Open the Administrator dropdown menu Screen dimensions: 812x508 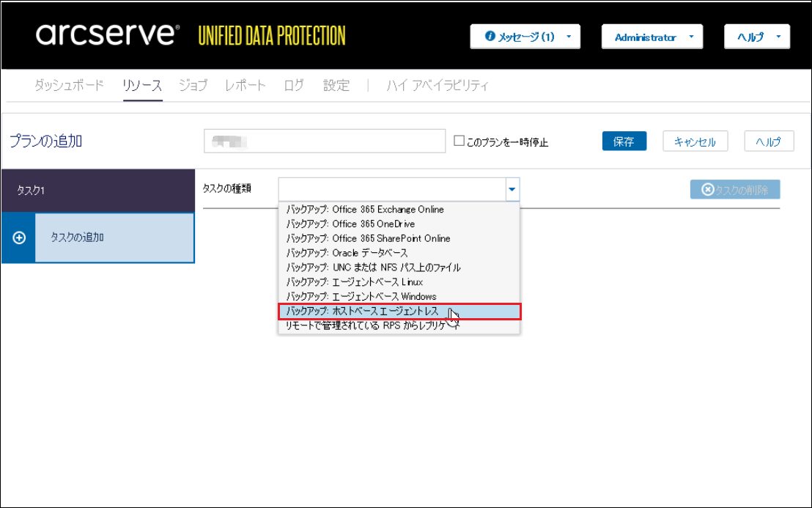tap(652, 37)
